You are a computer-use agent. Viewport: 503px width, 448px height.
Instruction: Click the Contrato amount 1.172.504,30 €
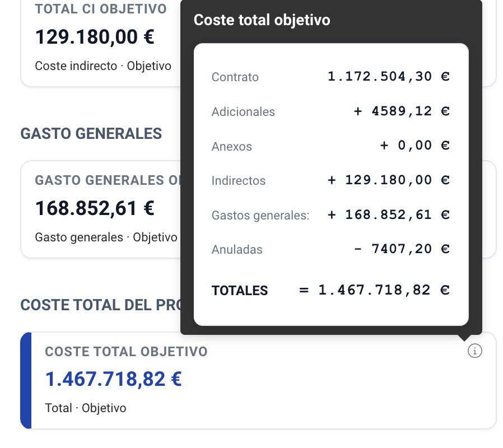(x=389, y=77)
